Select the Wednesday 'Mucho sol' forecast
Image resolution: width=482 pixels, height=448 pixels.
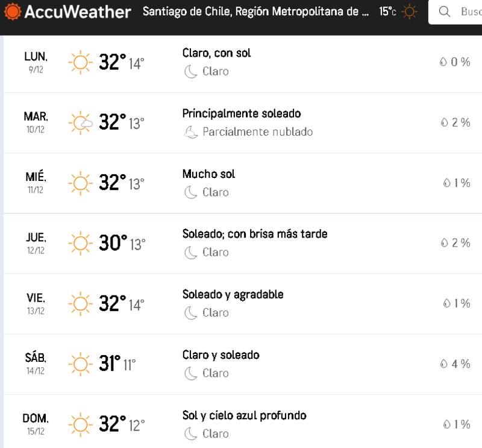(208, 174)
